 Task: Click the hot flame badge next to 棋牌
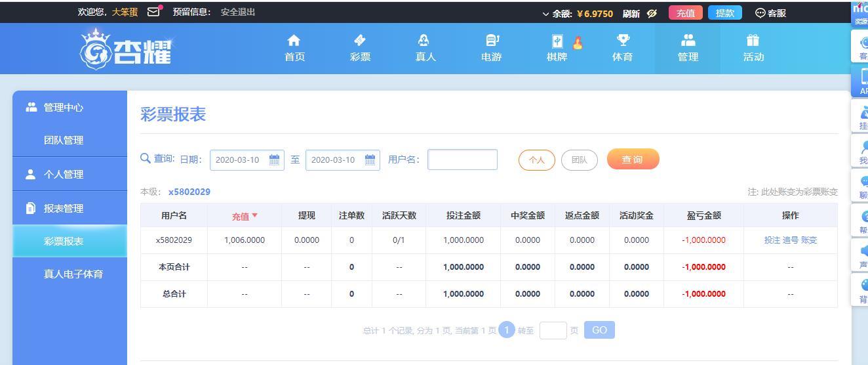tap(578, 43)
